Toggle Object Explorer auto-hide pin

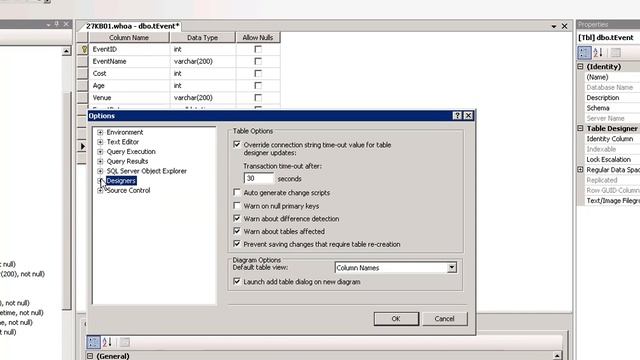57,24
